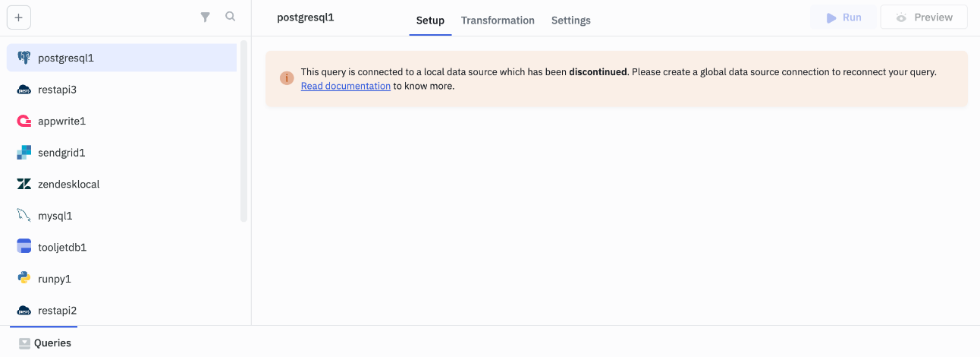The width and height of the screenshot is (980, 357).
Task: Click the Python icon beside runpy1
Action: 24,279
